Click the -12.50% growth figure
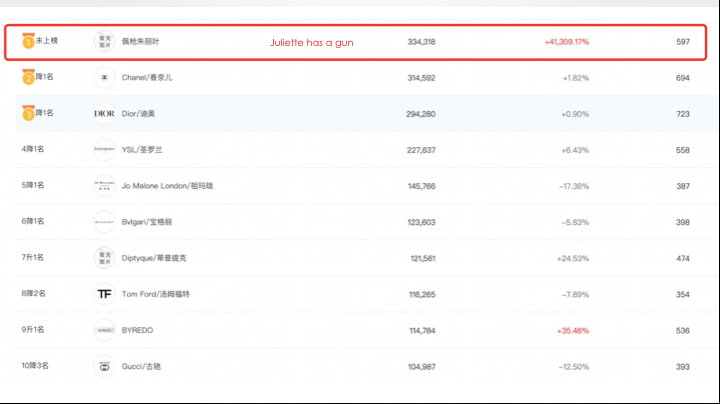720x404 pixels. 574,367
